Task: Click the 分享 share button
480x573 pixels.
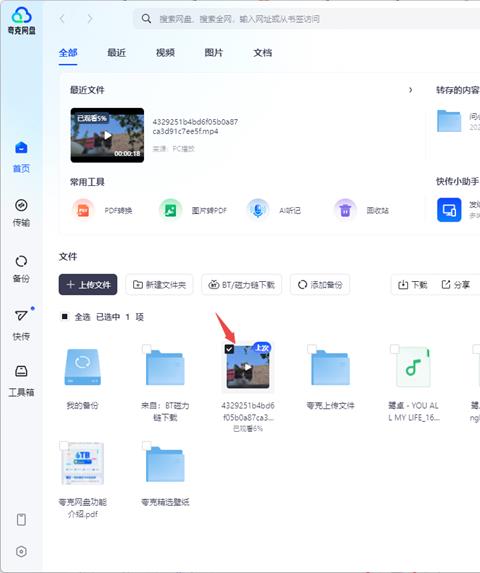Action: [x=456, y=284]
